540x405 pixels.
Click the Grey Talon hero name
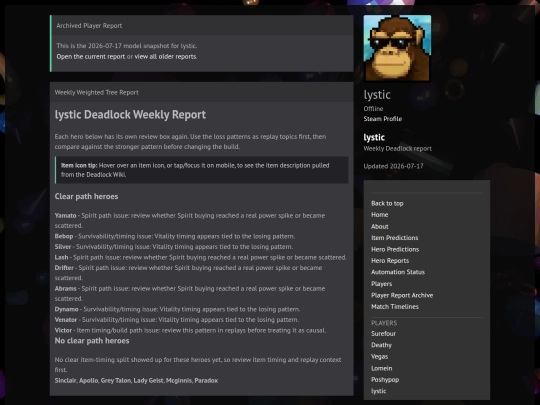[116, 381]
